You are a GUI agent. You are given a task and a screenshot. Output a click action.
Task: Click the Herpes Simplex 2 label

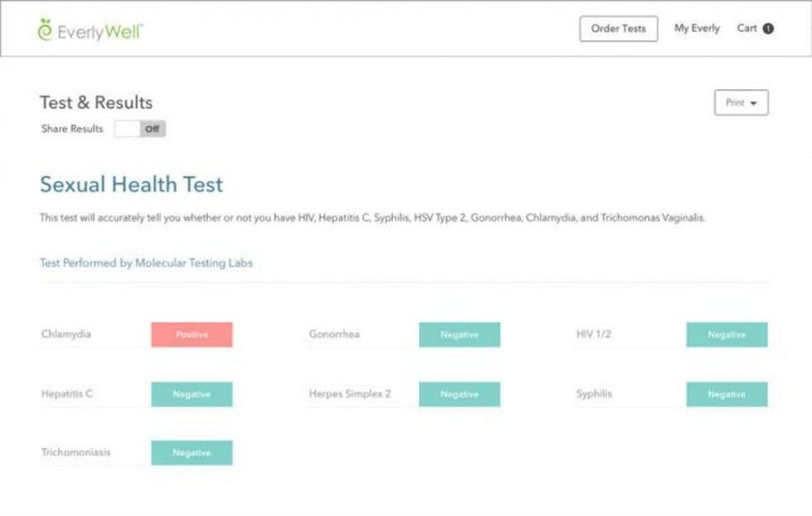click(349, 394)
